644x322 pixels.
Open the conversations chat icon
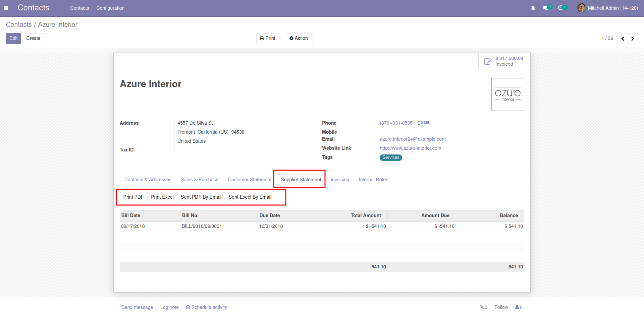tap(545, 8)
